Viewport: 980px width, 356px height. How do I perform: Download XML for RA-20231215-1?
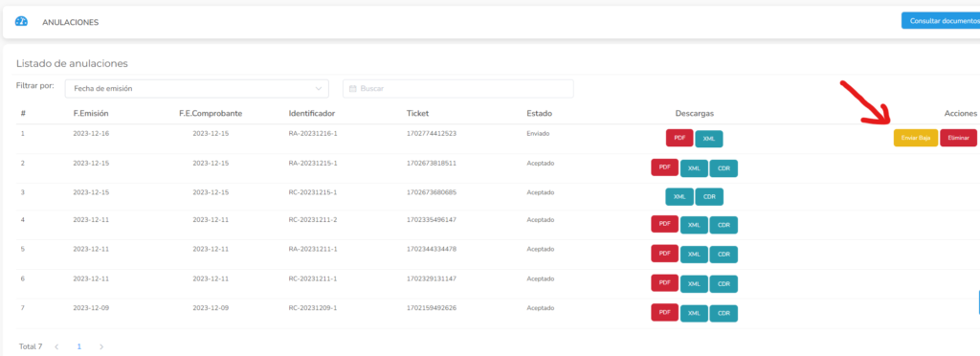pos(694,168)
